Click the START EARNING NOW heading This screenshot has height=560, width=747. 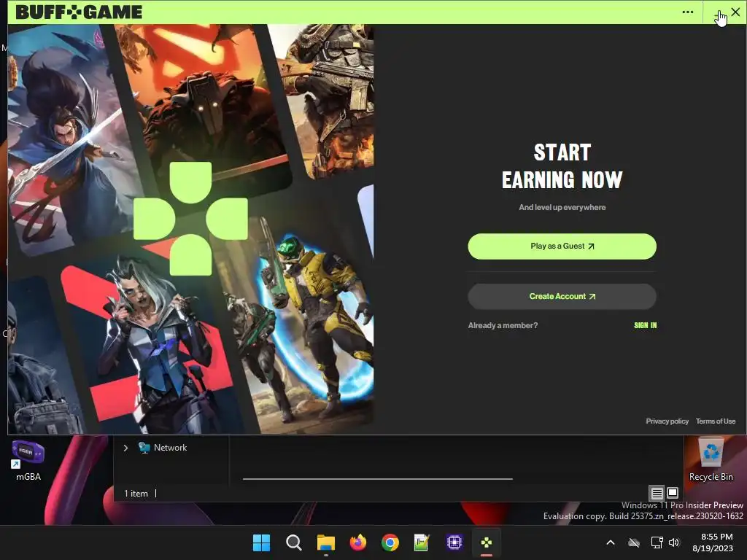click(562, 166)
